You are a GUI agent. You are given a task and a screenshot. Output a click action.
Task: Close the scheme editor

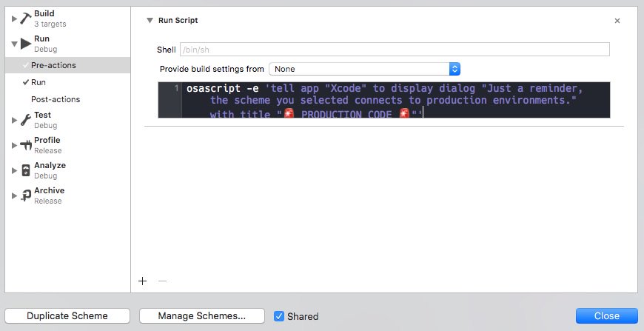(x=607, y=315)
